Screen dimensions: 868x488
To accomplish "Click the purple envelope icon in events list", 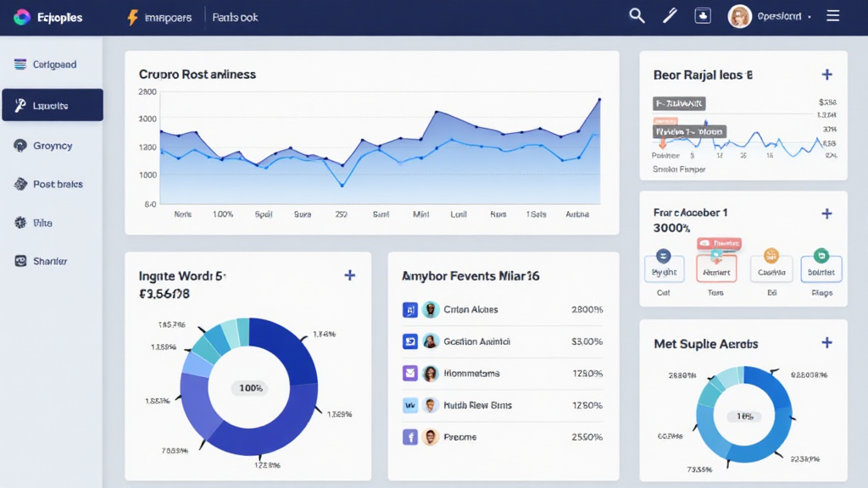I will click(410, 373).
